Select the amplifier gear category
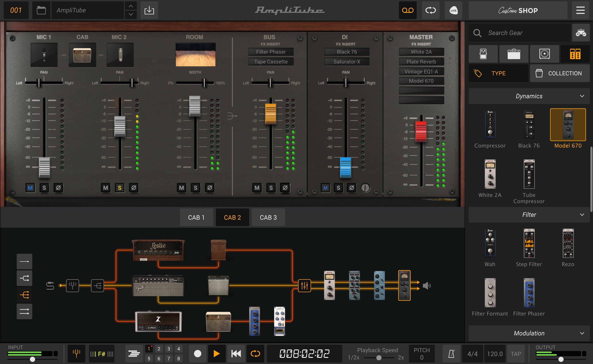The image size is (593, 364). coord(514,54)
